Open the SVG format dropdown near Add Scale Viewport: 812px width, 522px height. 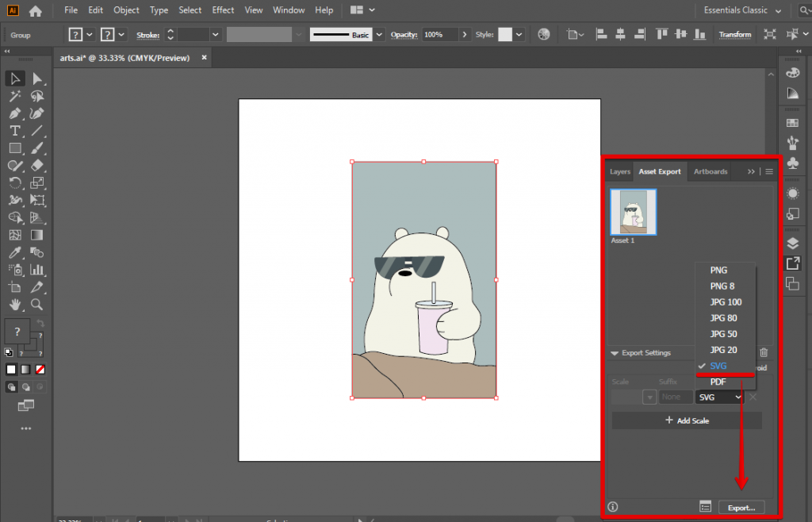(718, 397)
